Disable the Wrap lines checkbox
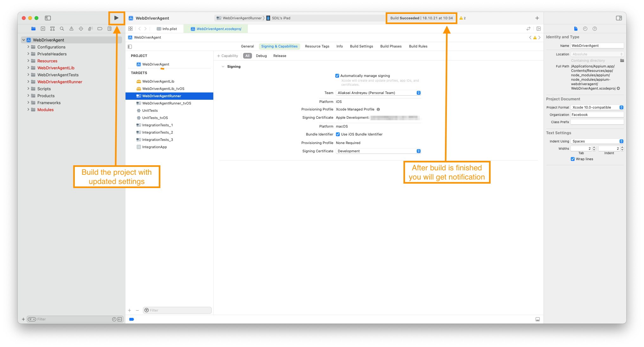This screenshot has width=644, height=347. point(573,159)
